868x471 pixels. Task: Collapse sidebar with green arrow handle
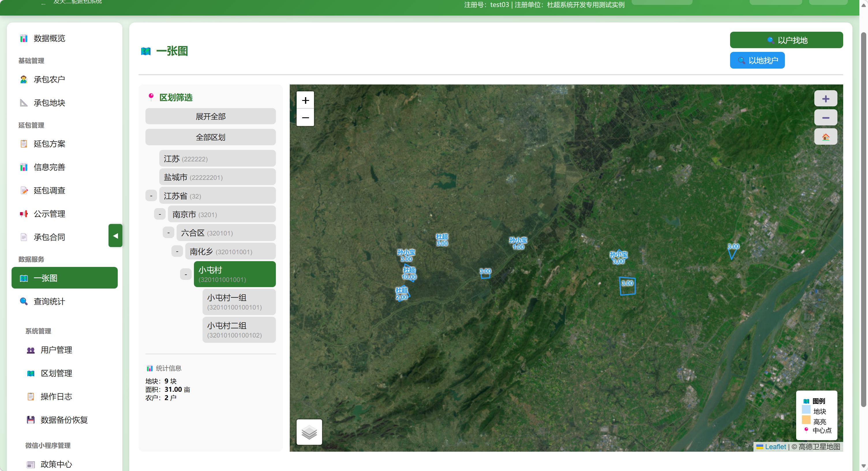[x=115, y=236]
